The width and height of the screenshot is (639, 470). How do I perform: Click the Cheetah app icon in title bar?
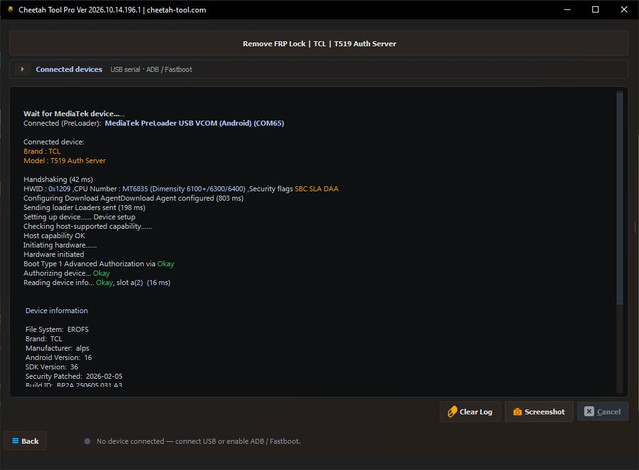coord(10,9)
